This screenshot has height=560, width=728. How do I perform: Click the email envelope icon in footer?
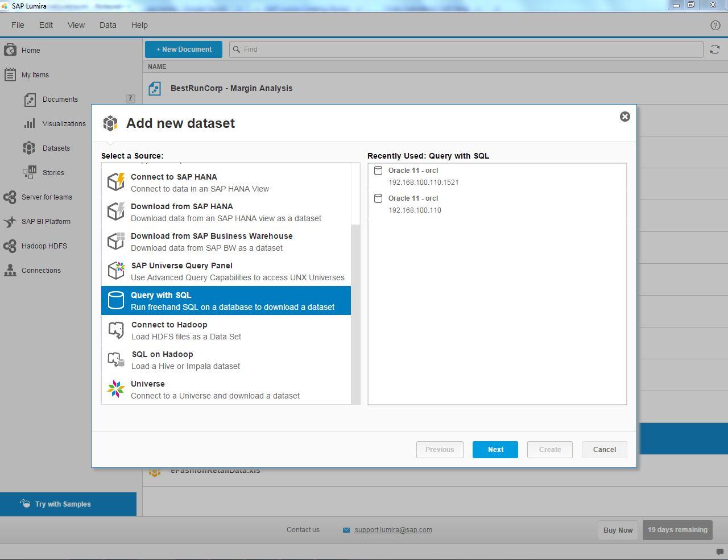346,530
